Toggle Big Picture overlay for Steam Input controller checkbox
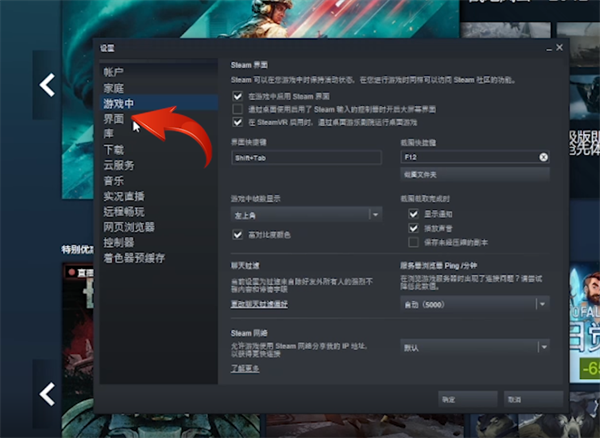This screenshot has height=438, width=600. click(x=238, y=109)
